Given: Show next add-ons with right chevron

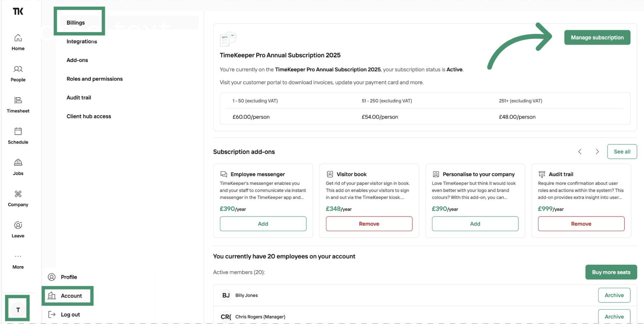Looking at the screenshot, I should pos(597,152).
